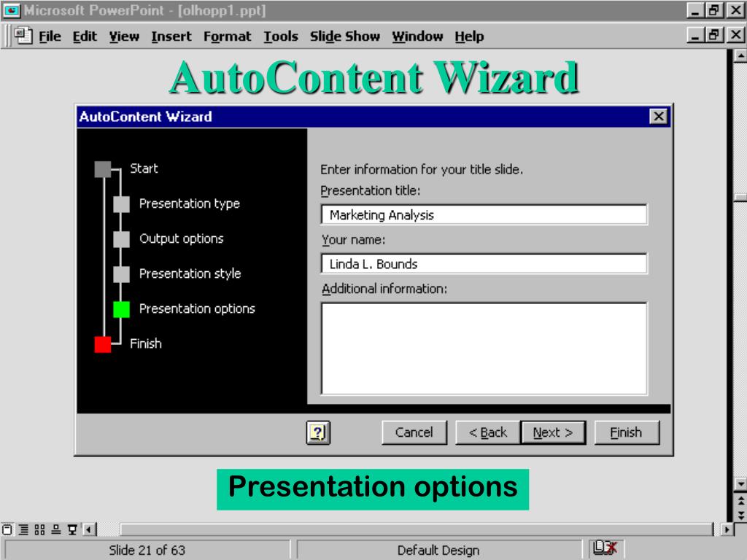Click the 'Presentation options' green caption

(373, 489)
